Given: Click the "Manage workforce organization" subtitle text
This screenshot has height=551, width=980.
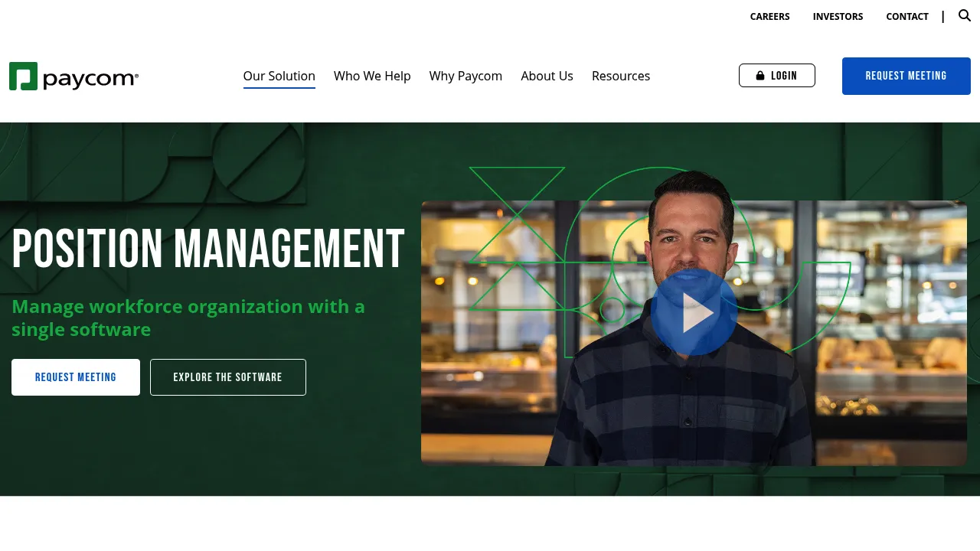Looking at the screenshot, I should tap(188, 318).
